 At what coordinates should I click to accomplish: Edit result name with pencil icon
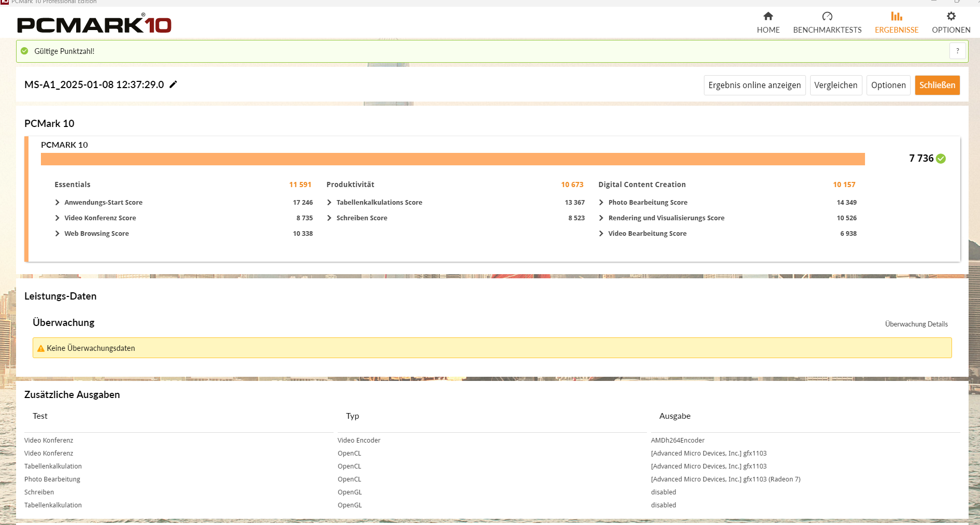pos(174,84)
